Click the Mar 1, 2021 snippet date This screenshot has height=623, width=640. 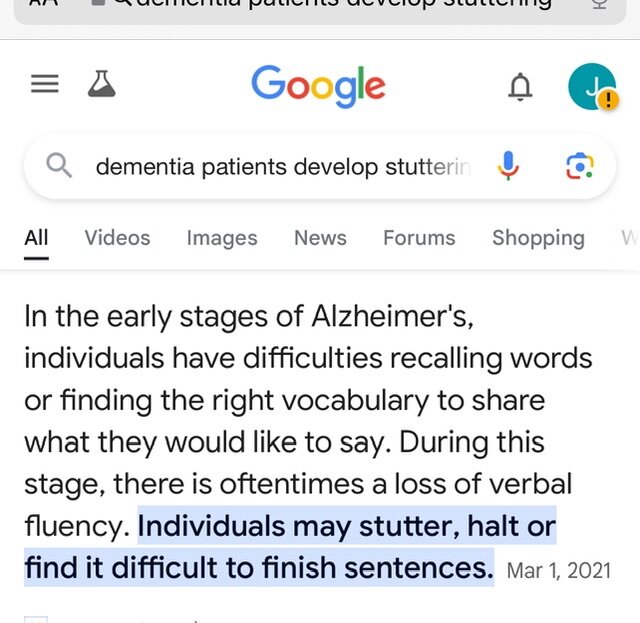pyautogui.click(x=558, y=570)
